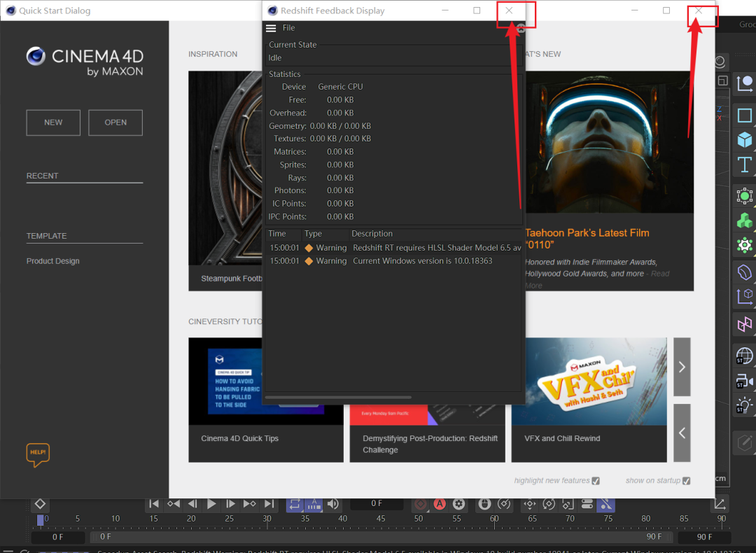This screenshot has height=553, width=756.
Task: Uncheck highlight new features checkbox
Action: (596, 481)
